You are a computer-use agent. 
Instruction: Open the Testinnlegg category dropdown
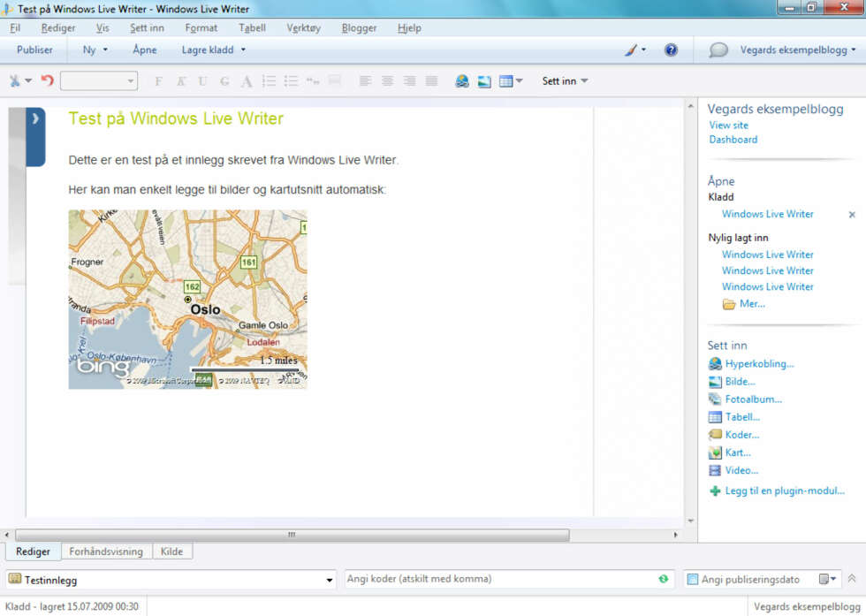pyautogui.click(x=329, y=580)
